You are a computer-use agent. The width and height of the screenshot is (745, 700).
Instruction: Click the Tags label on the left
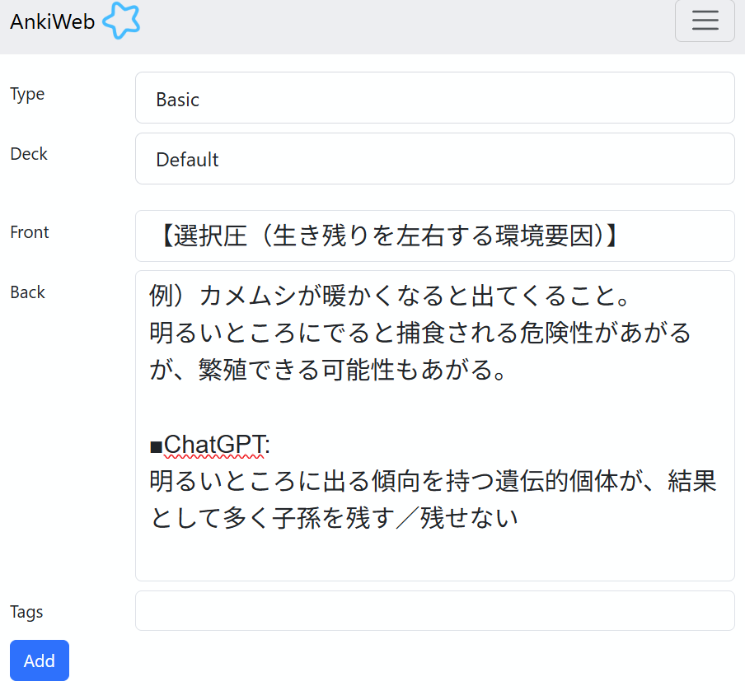tap(26, 612)
